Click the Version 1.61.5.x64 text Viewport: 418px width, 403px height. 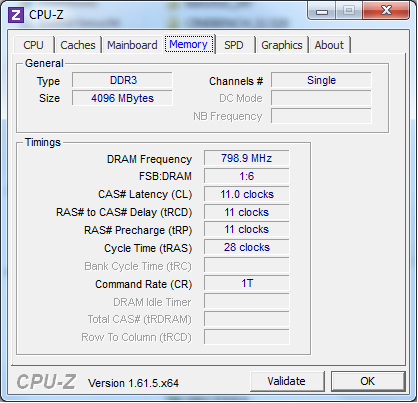pos(133,383)
